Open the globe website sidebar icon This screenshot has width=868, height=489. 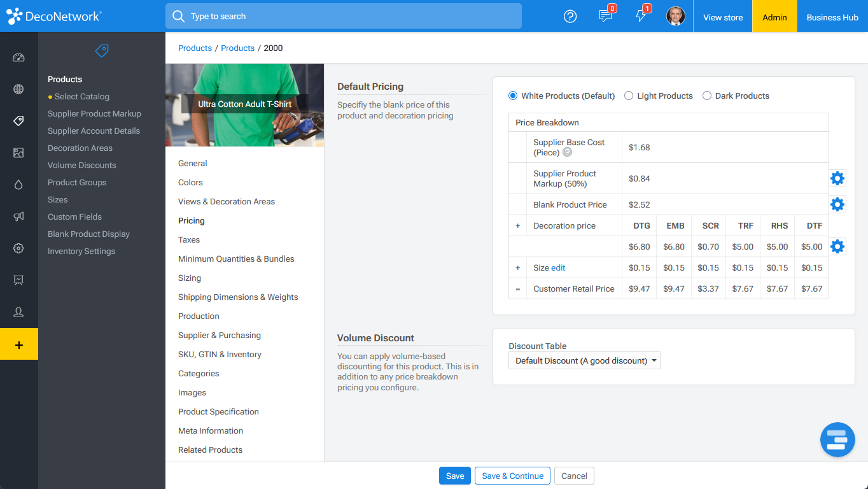click(x=18, y=89)
